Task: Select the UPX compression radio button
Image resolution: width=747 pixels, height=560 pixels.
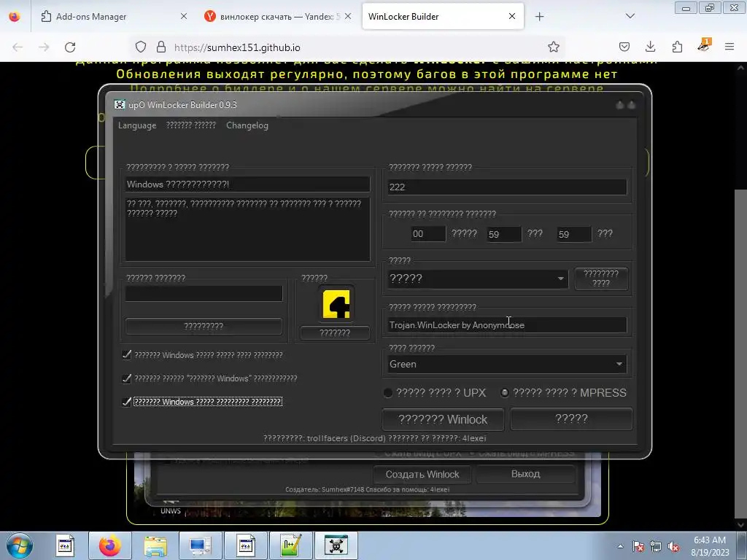Action: coord(388,393)
